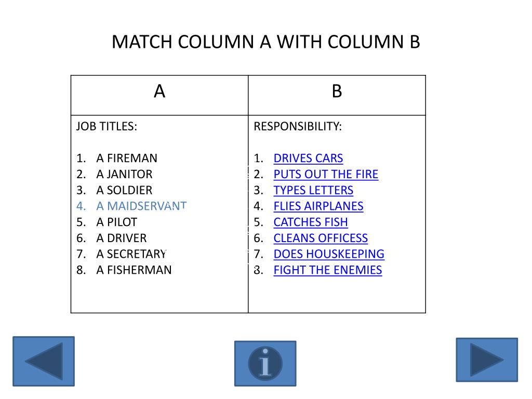Choose the FLIES AIRPLANES link
Image resolution: width=532 pixels, height=399 pixels.
click(318, 206)
